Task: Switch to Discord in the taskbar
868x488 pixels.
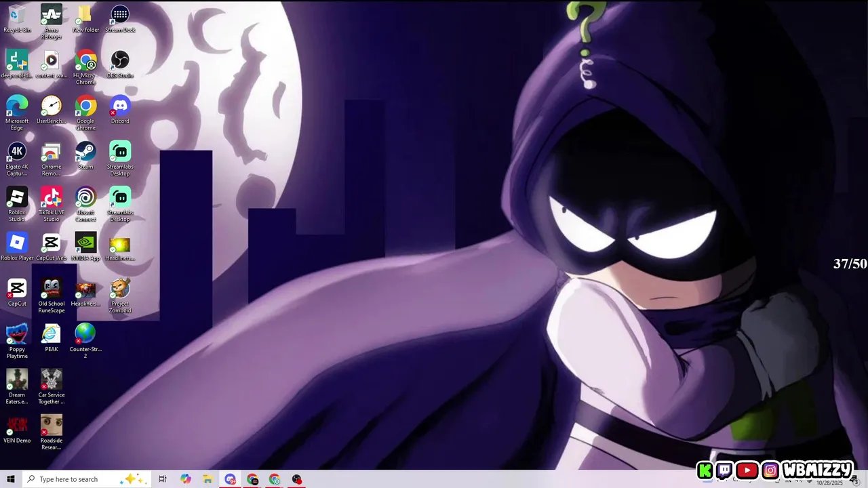Action: coord(230,479)
